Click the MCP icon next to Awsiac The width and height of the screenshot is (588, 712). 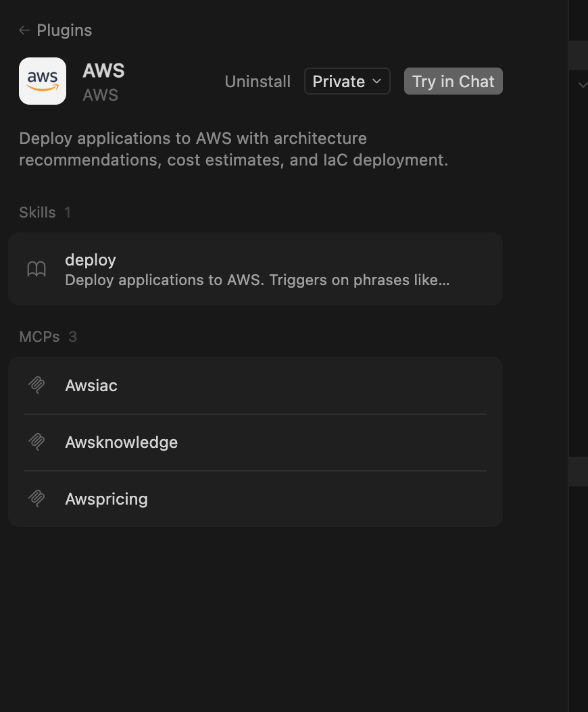pos(37,385)
